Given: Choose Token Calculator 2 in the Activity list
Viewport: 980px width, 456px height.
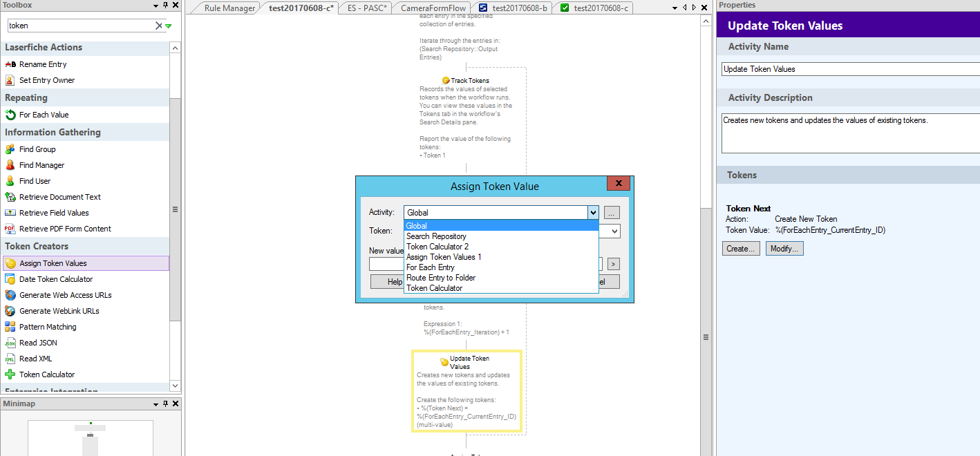Looking at the screenshot, I should pos(501,247).
